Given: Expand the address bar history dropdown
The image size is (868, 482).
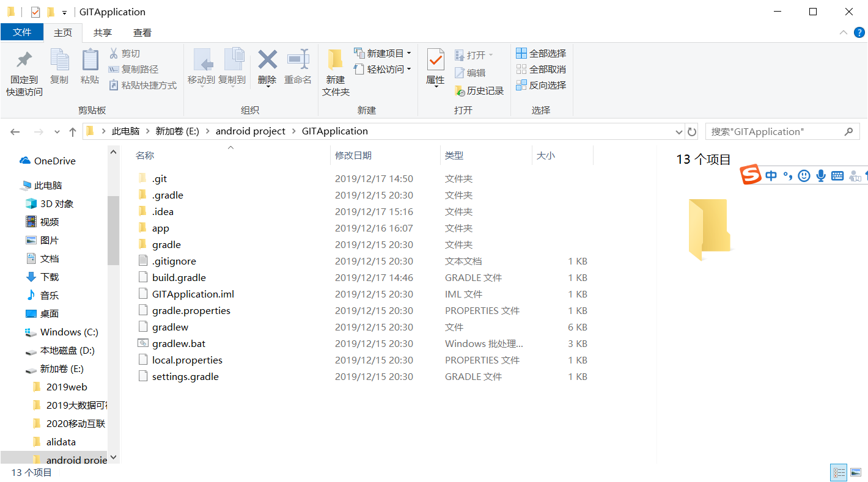Looking at the screenshot, I should point(679,132).
